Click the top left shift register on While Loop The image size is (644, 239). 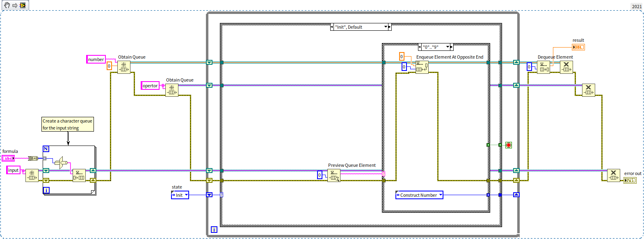tap(209, 62)
